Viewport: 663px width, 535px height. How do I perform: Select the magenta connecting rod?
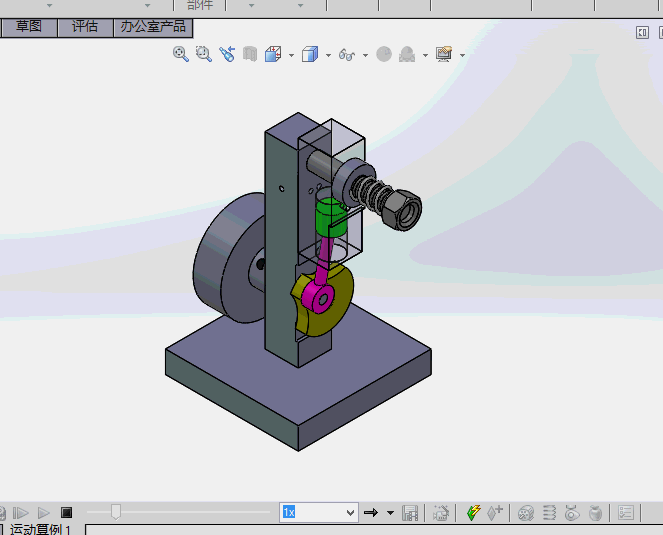(x=322, y=275)
